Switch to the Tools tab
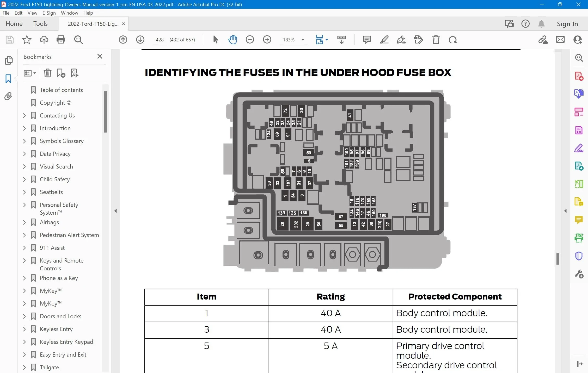 click(x=40, y=24)
